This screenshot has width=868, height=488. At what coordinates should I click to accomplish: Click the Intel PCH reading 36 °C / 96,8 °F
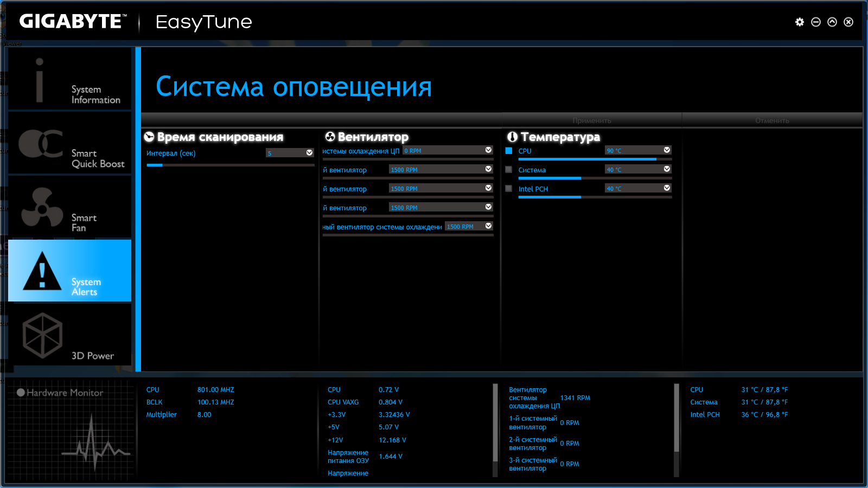pyautogui.click(x=765, y=415)
